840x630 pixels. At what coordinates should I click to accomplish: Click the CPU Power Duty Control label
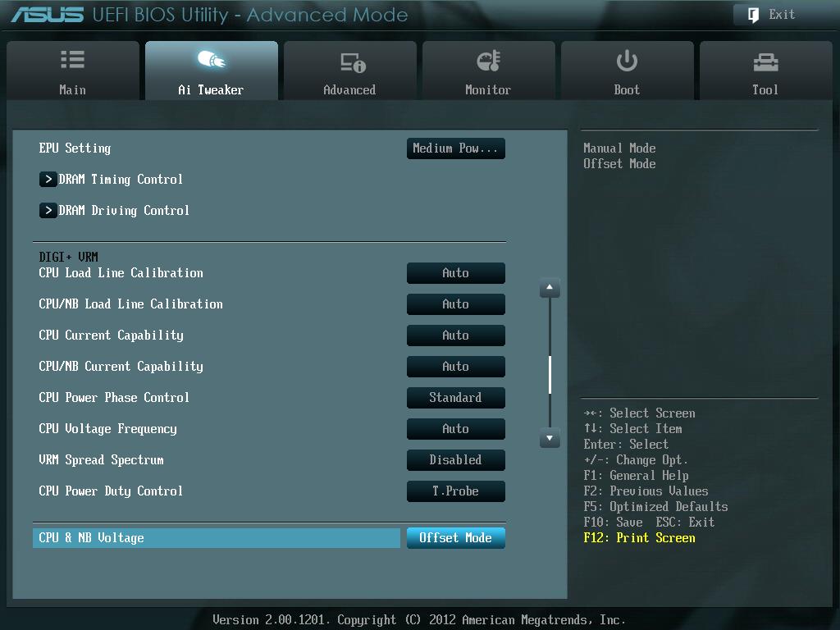point(111,491)
